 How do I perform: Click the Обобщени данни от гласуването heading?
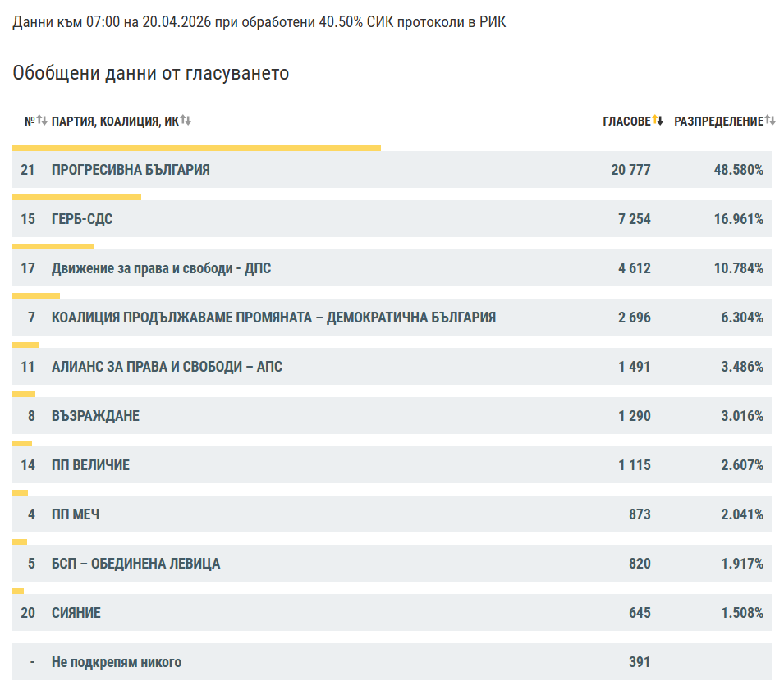[x=151, y=73]
